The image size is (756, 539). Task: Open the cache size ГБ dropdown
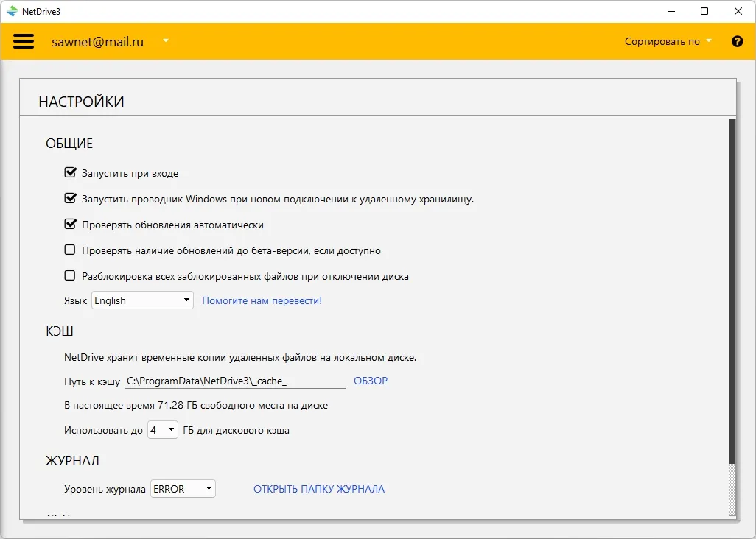(163, 430)
